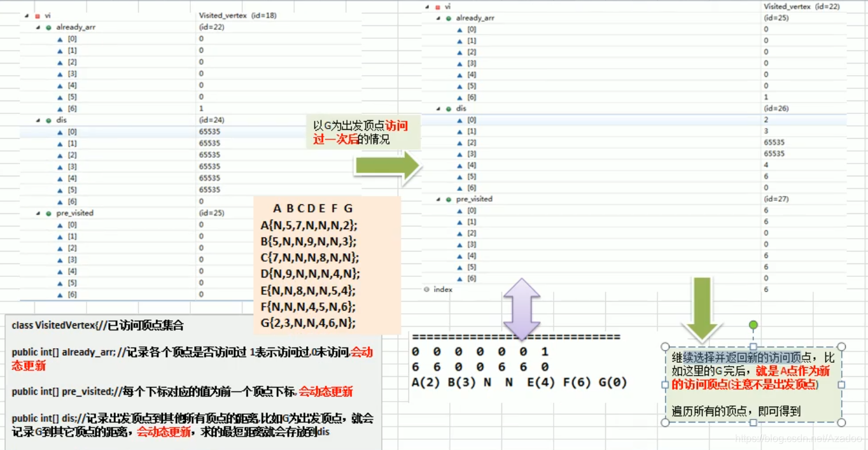Click blue triangle icon of pre_visited [4] in id=22 panel
The image size is (868, 450).
[460, 255]
